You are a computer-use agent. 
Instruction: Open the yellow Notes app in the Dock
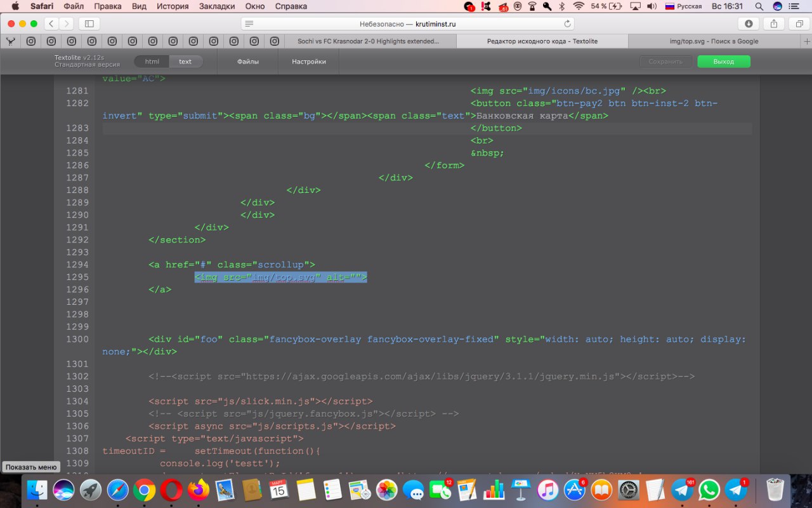[x=306, y=490]
